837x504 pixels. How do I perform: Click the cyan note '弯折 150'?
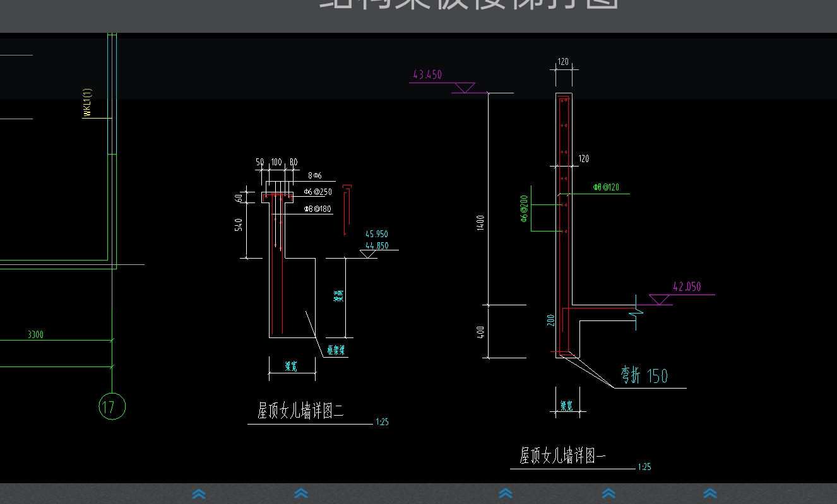(644, 376)
